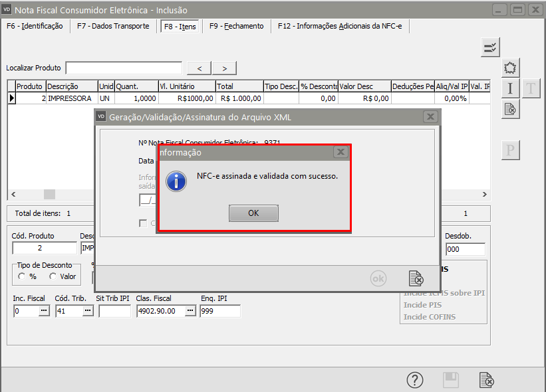The image size is (546, 392).
Task: Click the grid scroll left arrow
Action: (x=13, y=195)
